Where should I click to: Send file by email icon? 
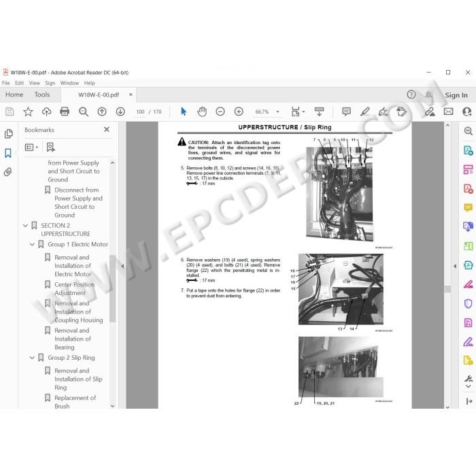click(x=448, y=112)
